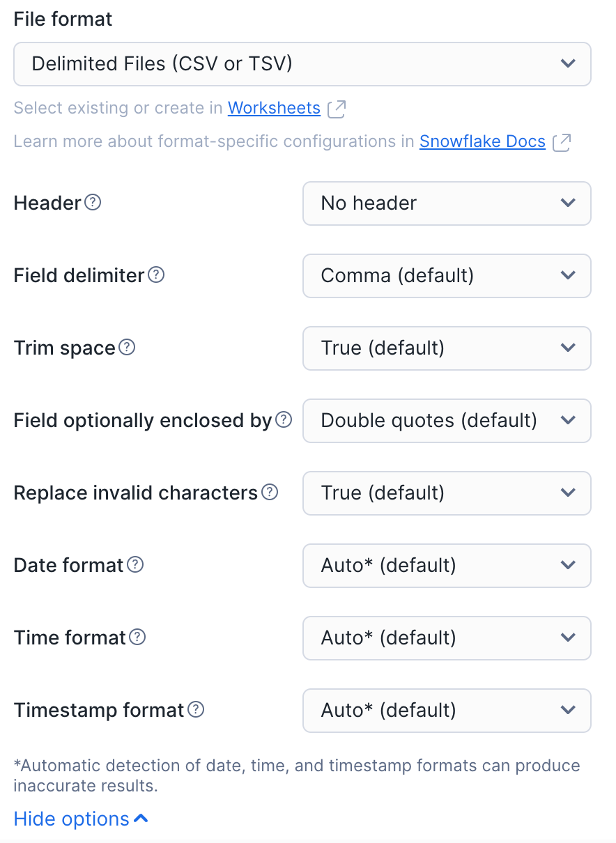
Task: Expand the Field delimiter Comma dropdown
Action: [x=447, y=276]
